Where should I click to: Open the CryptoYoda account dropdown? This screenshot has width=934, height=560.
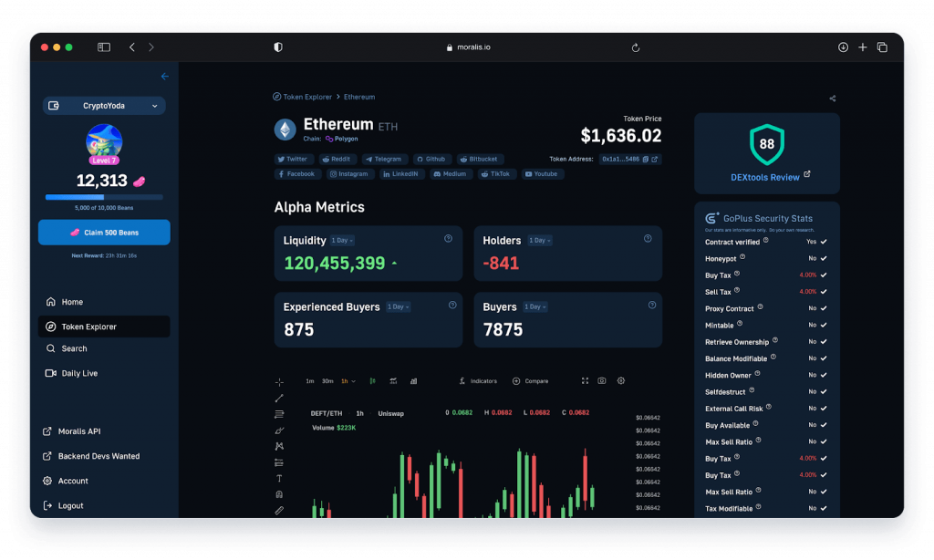click(x=104, y=106)
